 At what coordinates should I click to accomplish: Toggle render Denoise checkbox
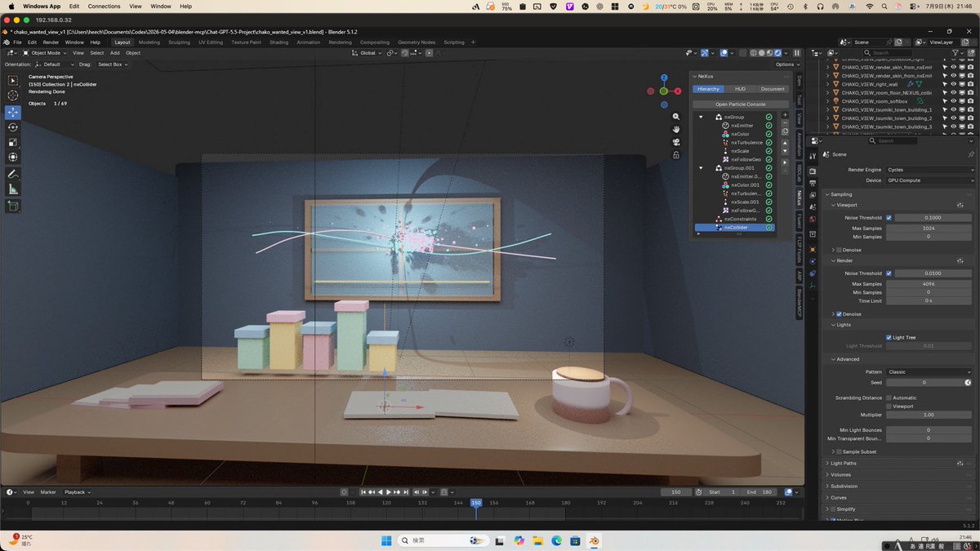coord(839,314)
